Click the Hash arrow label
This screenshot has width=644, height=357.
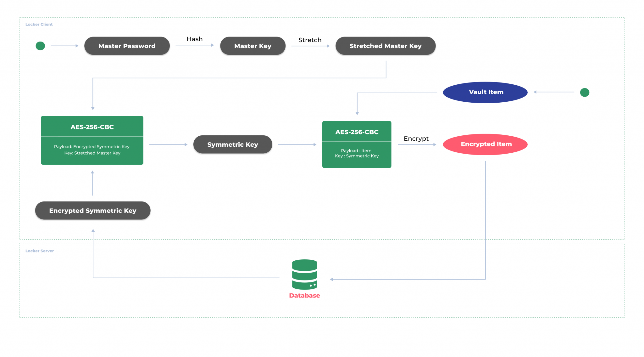click(194, 39)
